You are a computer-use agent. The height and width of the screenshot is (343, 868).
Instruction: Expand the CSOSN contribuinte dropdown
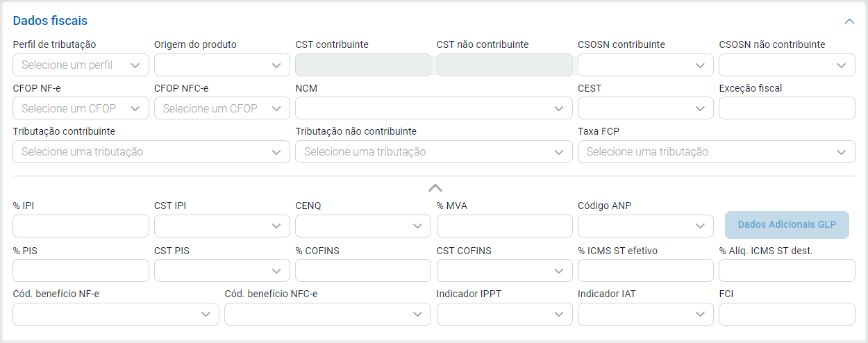(645, 65)
